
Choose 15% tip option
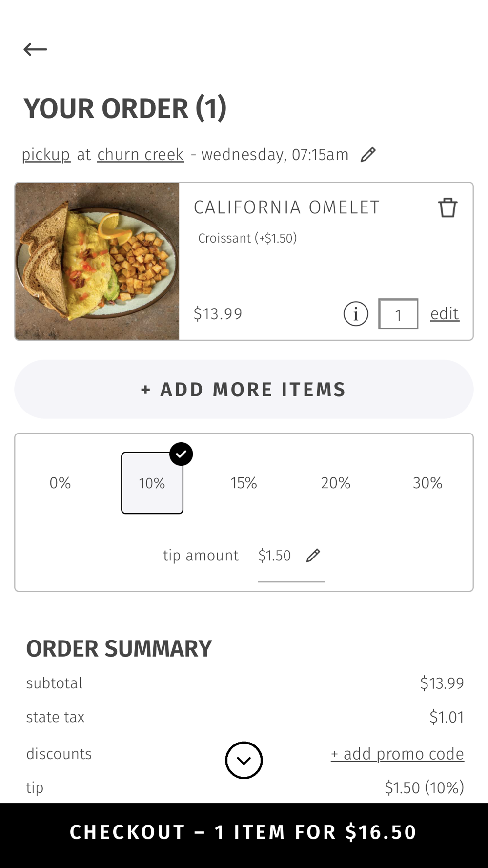point(244,483)
